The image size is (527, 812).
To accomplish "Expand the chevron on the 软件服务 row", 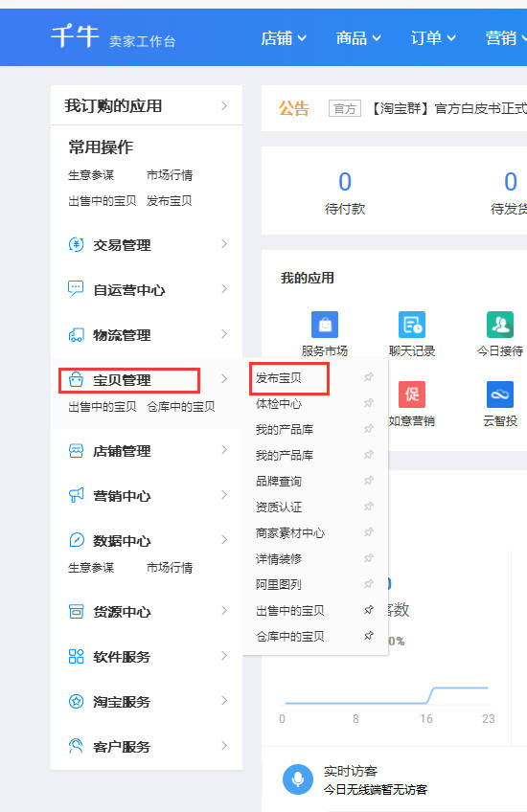I will tap(224, 656).
